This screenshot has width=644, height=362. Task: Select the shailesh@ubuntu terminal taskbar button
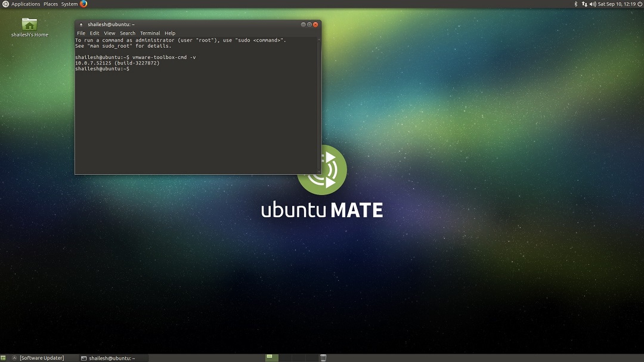tap(112, 358)
